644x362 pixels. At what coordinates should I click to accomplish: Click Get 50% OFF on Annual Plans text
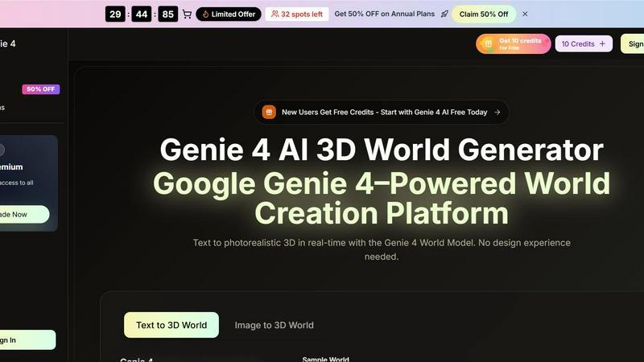(385, 14)
